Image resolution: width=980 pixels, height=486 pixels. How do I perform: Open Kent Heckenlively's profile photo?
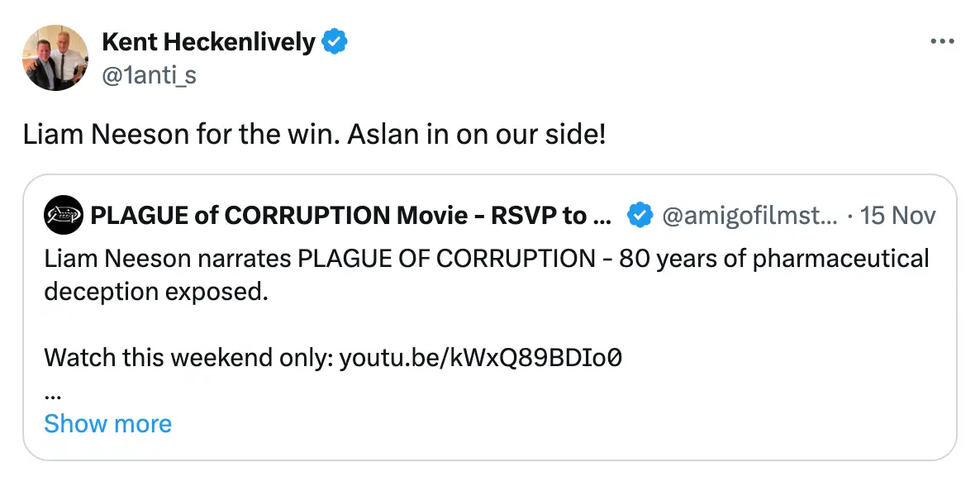pyautogui.click(x=55, y=57)
